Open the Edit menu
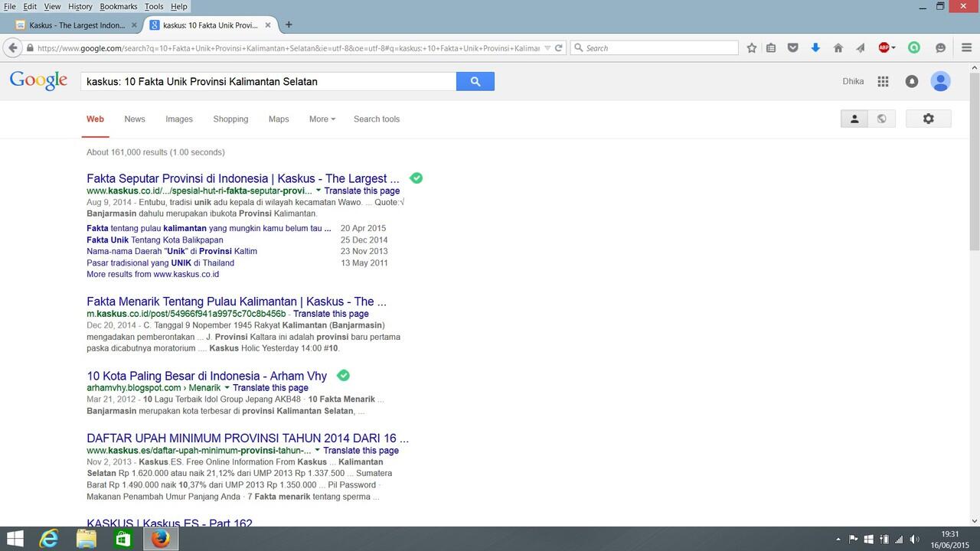The width and height of the screenshot is (980, 551). 30,6
